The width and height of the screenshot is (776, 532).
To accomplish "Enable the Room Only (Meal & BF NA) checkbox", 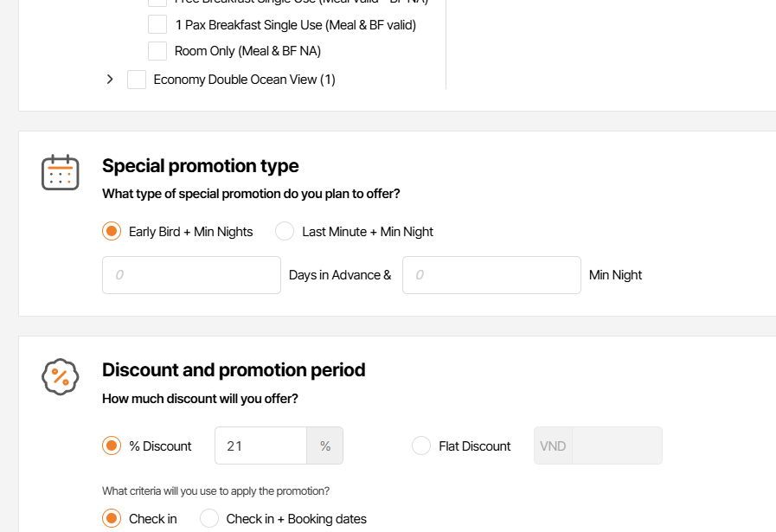I will pyautogui.click(x=157, y=51).
